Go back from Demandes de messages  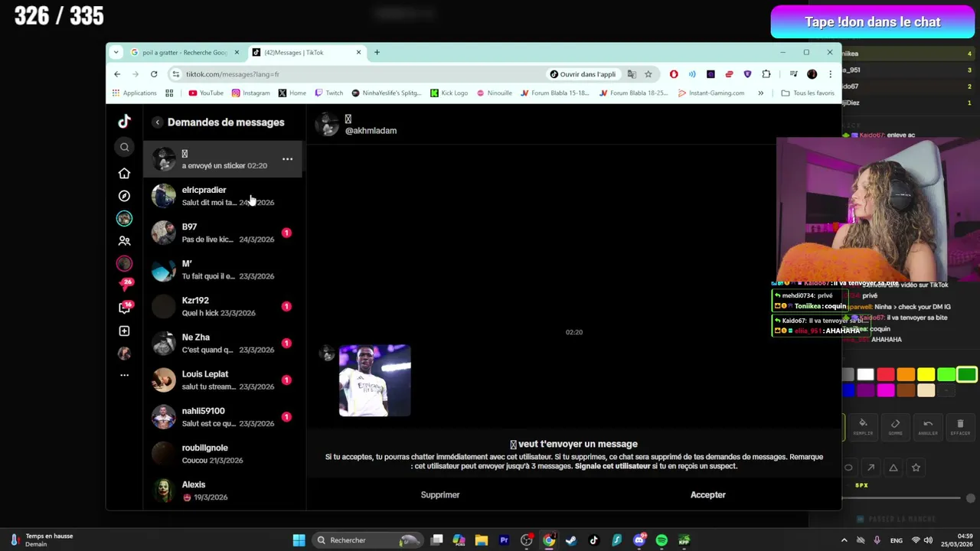[157, 122]
